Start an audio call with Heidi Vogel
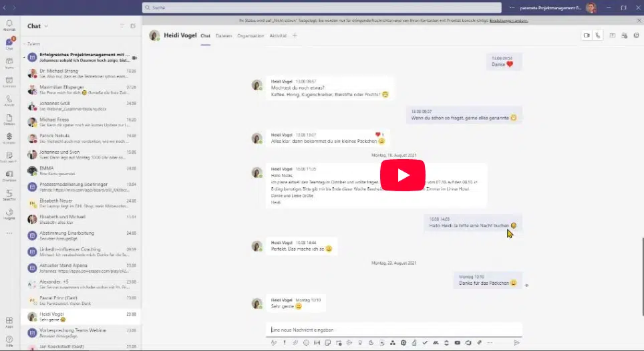This screenshot has width=644, height=351. coord(598,35)
